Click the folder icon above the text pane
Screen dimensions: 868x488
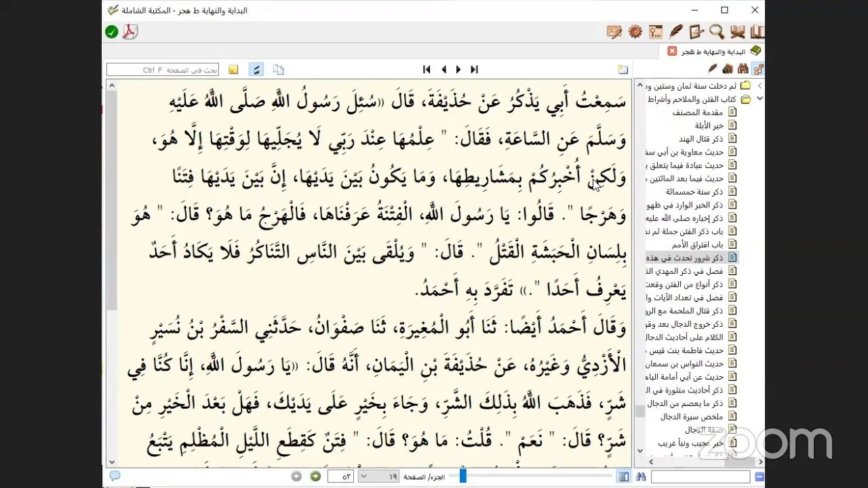click(623, 69)
